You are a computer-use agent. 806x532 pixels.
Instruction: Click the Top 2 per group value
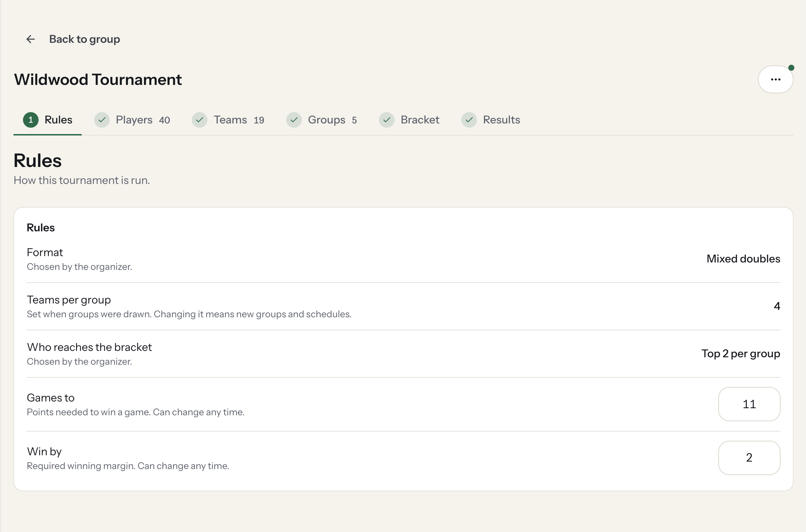pyautogui.click(x=741, y=354)
